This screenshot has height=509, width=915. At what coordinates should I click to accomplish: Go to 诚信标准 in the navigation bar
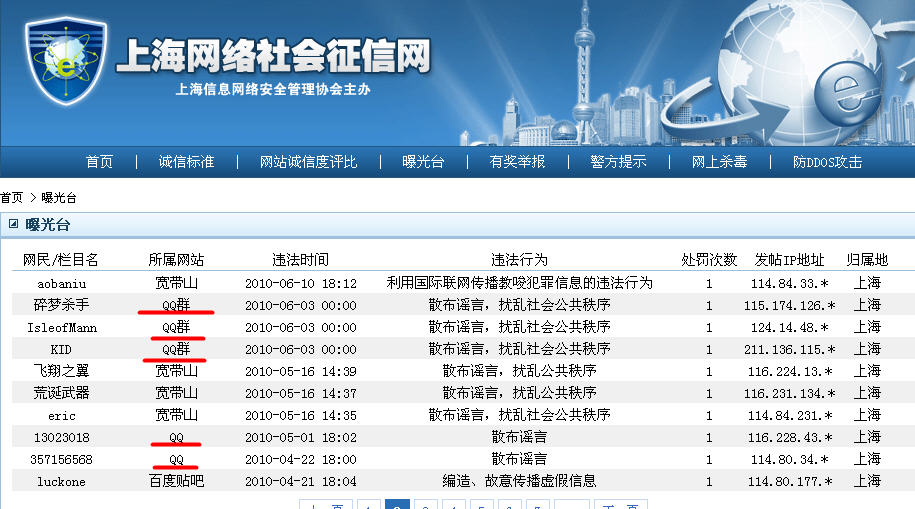point(186,162)
